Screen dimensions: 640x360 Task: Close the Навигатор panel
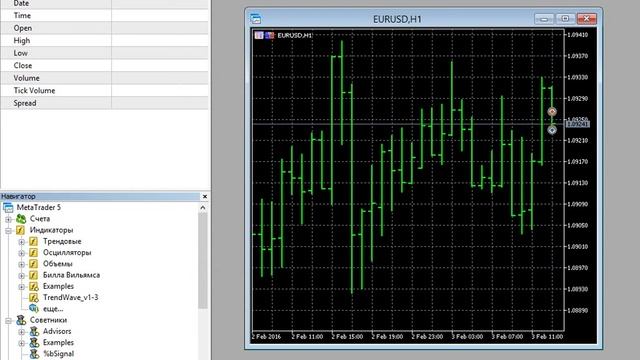tap(205, 196)
